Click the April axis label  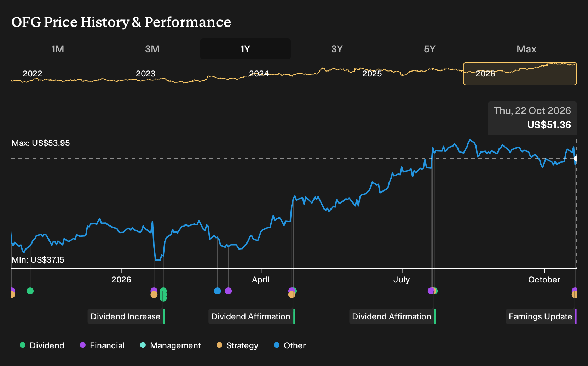coord(261,280)
